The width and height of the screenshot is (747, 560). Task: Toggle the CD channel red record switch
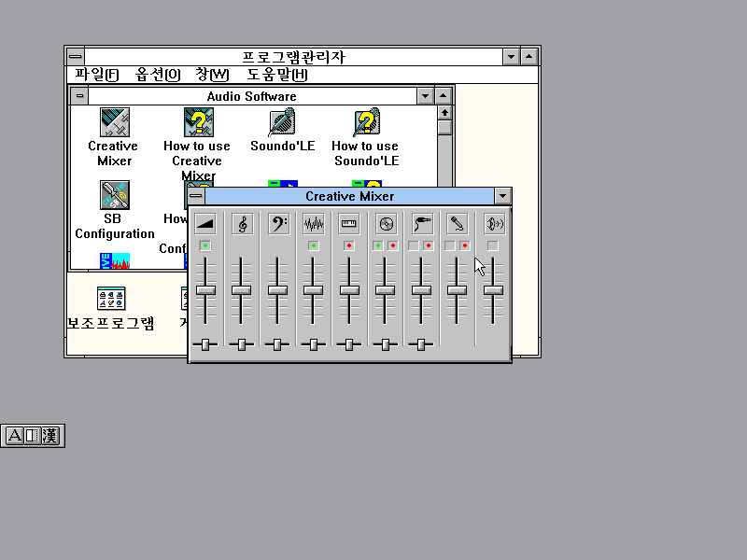pyautogui.click(x=392, y=245)
